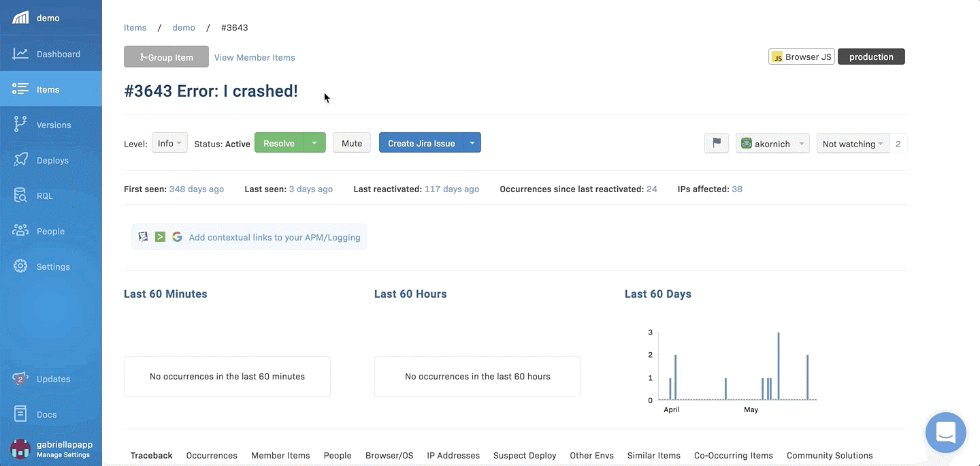
Task: Open Settings gear icon
Action: point(20,266)
